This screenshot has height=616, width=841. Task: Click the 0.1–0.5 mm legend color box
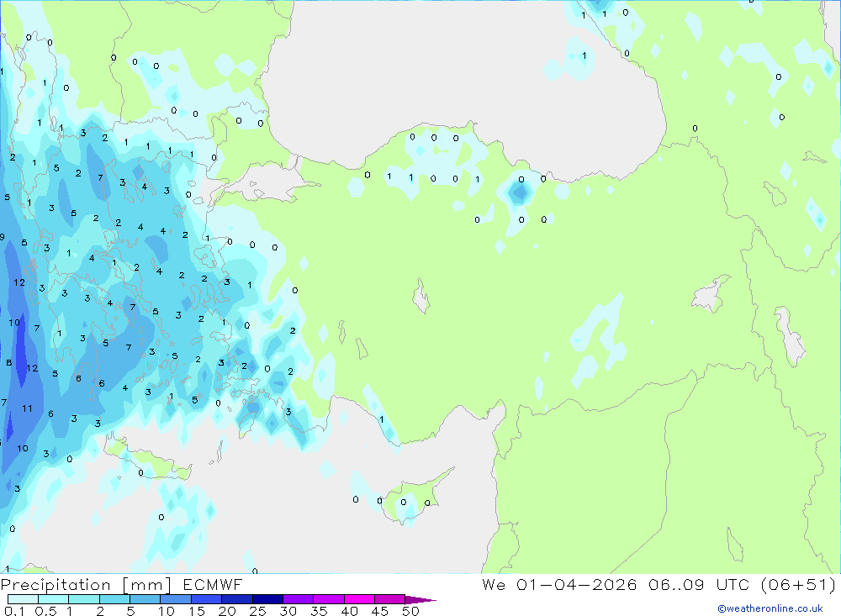tap(23, 599)
